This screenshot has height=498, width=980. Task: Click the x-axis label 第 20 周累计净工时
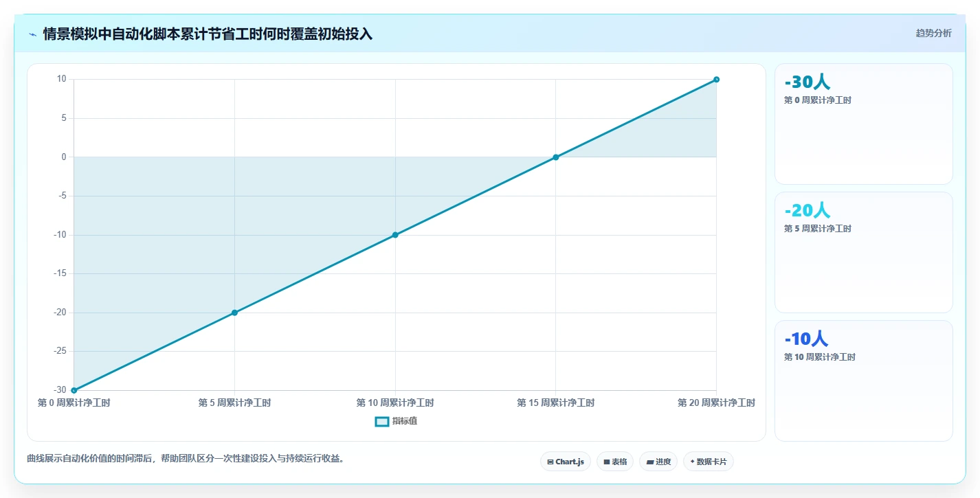[716, 403]
